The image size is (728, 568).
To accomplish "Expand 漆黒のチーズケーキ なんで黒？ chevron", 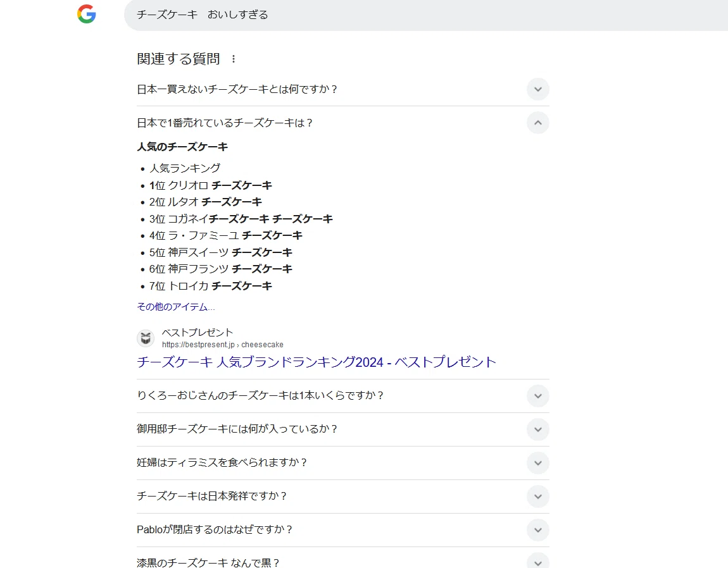I will pos(537,562).
